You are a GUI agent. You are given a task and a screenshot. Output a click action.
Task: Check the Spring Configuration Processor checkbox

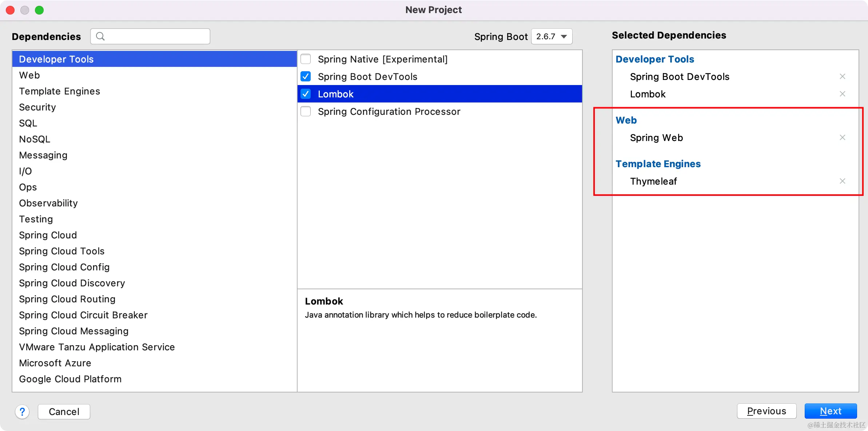click(306, 111)
